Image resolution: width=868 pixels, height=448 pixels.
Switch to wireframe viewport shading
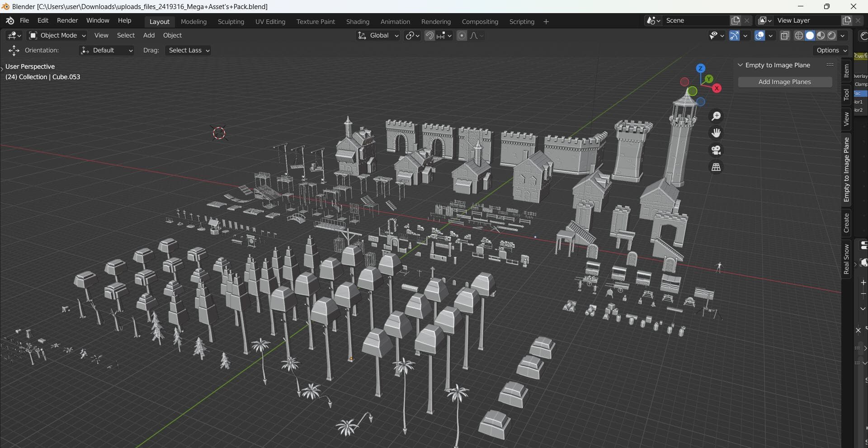799,35
